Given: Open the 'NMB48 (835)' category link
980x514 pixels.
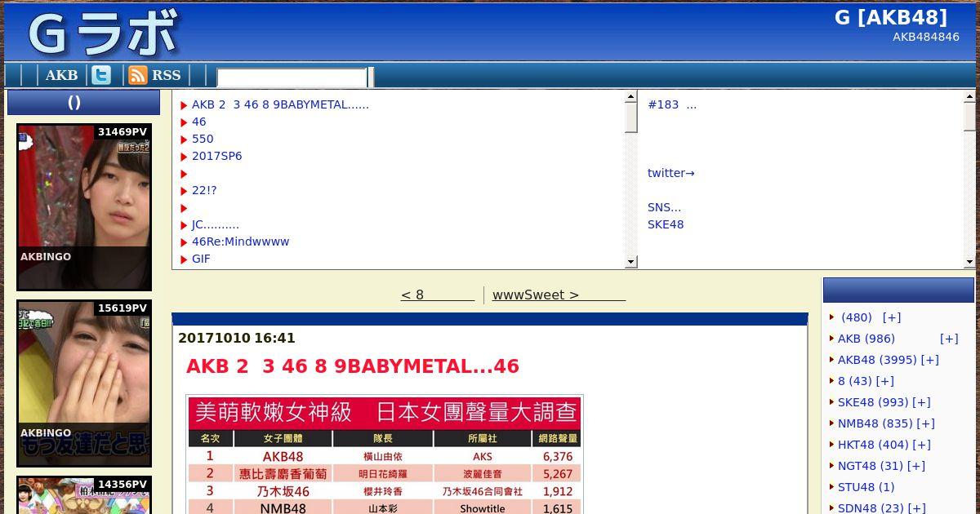Looking at the screenshot, I should (875, 423).
